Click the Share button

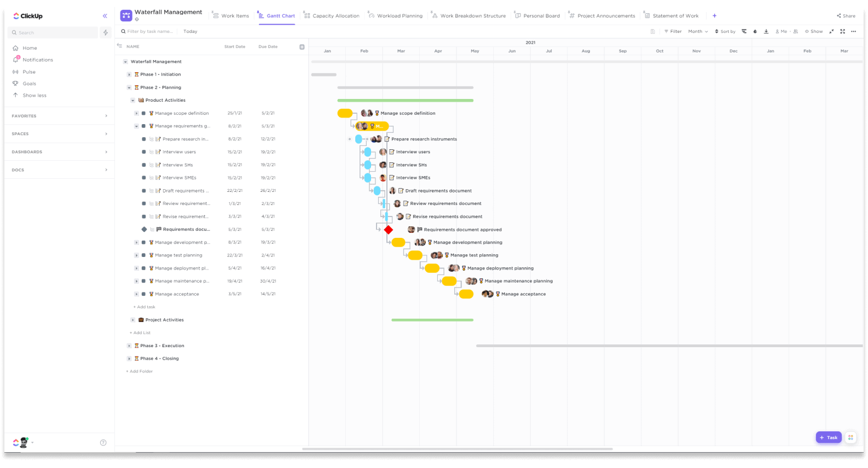tap(846, 16)
